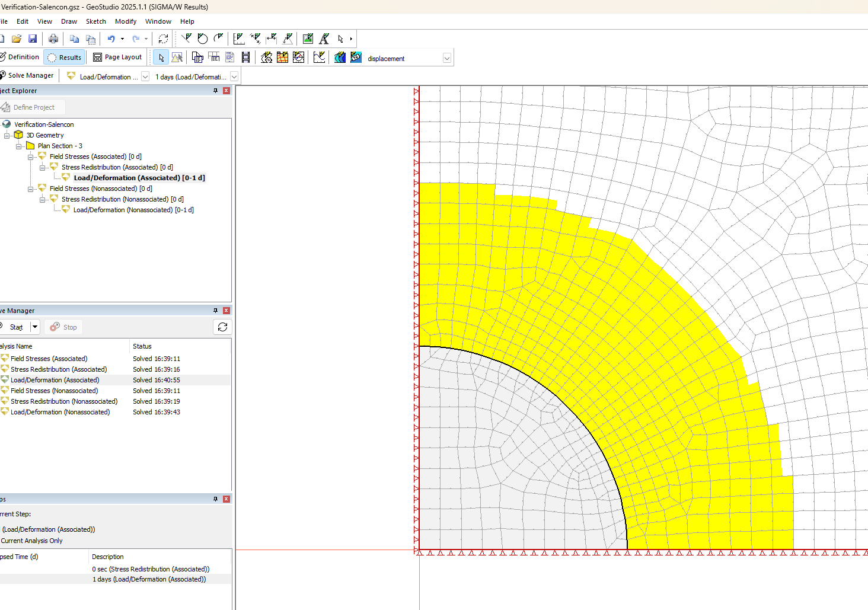Click the refresh icon in Solve Manager
The height and width of the screenshot is (610, 868).
pyautogui.click(x=222, y=327)
